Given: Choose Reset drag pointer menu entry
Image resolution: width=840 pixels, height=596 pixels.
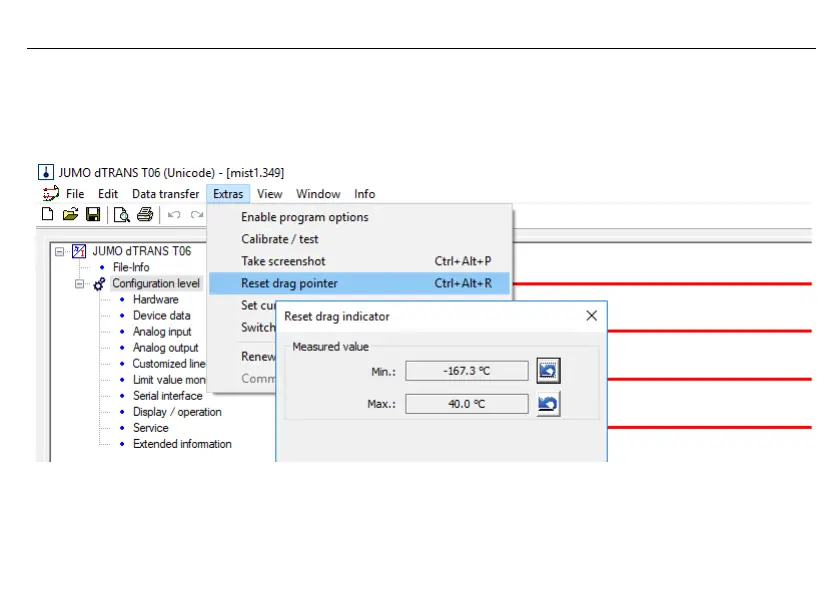Looking at the screenshot, I should 359,283.
